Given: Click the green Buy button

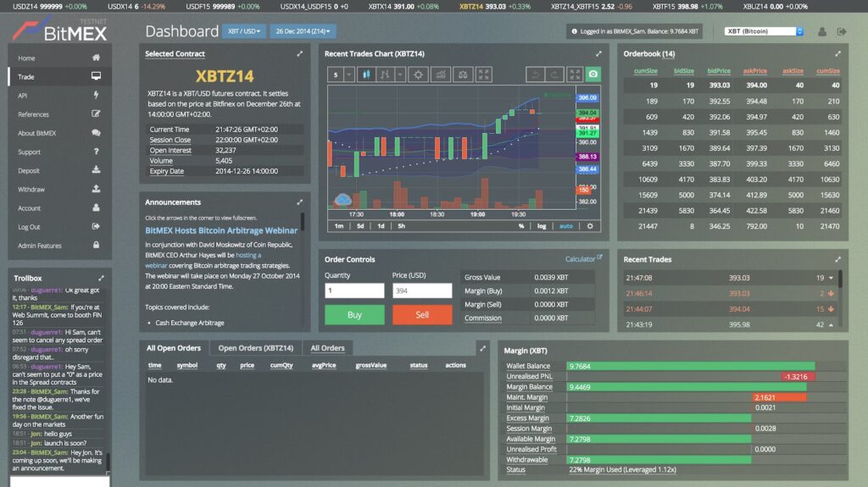Looking at the screenshot, I should click(x=354, y=315).
